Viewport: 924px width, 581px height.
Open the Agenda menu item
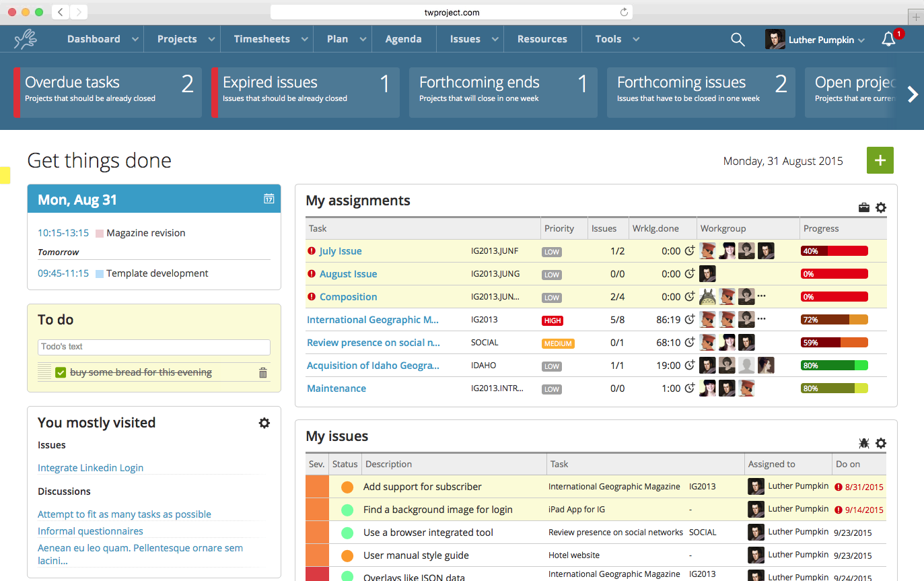403,39
